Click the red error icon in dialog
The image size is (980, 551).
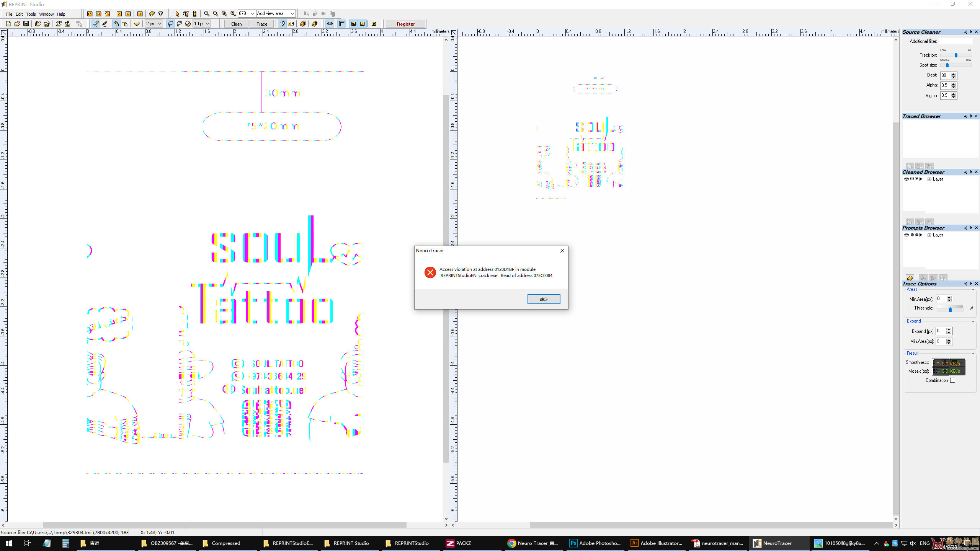click(430, 272)
